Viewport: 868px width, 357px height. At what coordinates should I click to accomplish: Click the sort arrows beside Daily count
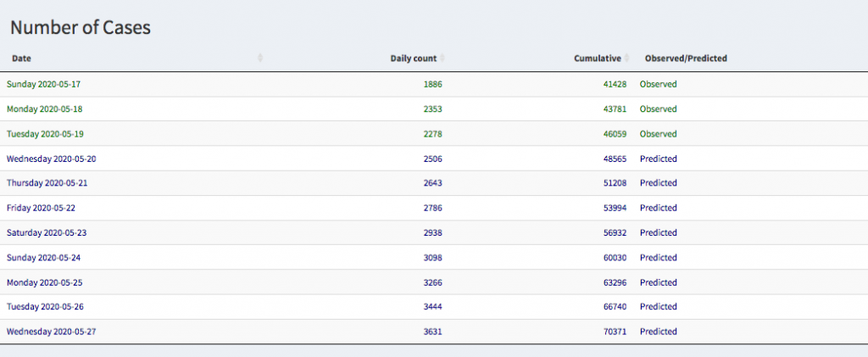coord(442,59)
